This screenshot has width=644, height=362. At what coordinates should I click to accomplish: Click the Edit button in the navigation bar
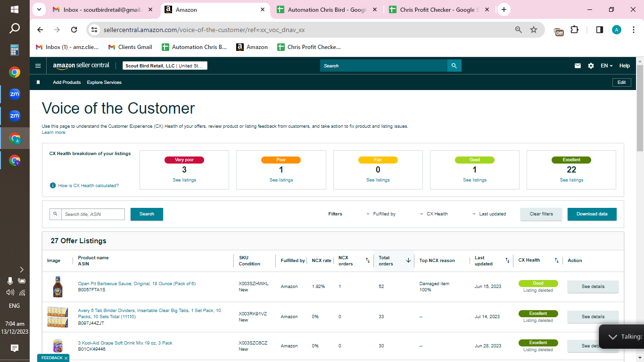(621, 82)
